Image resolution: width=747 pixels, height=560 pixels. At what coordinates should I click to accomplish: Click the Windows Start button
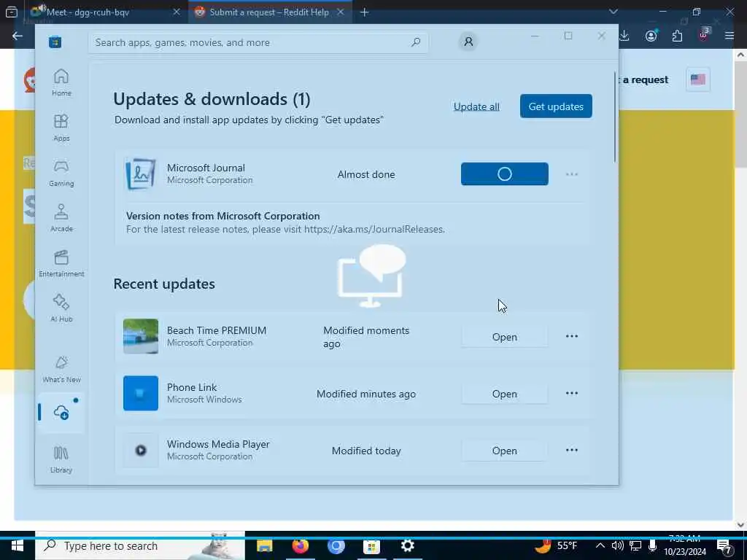coord(18,545)
